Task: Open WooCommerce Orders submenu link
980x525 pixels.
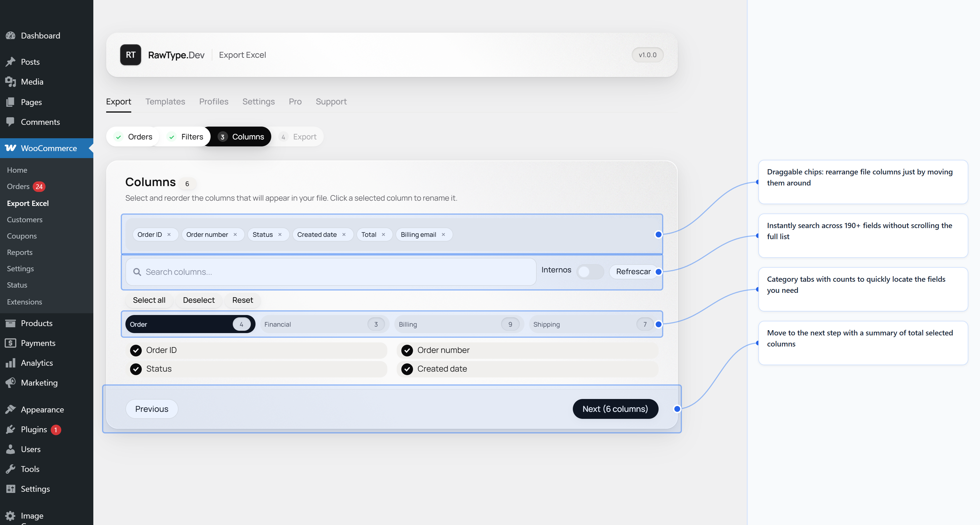Action: coord(18,186)
